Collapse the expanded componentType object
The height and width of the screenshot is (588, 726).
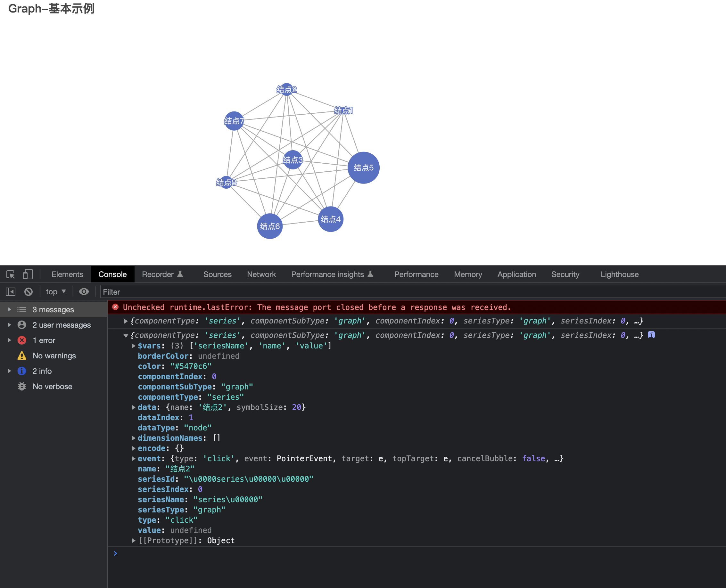pos(126,335)
